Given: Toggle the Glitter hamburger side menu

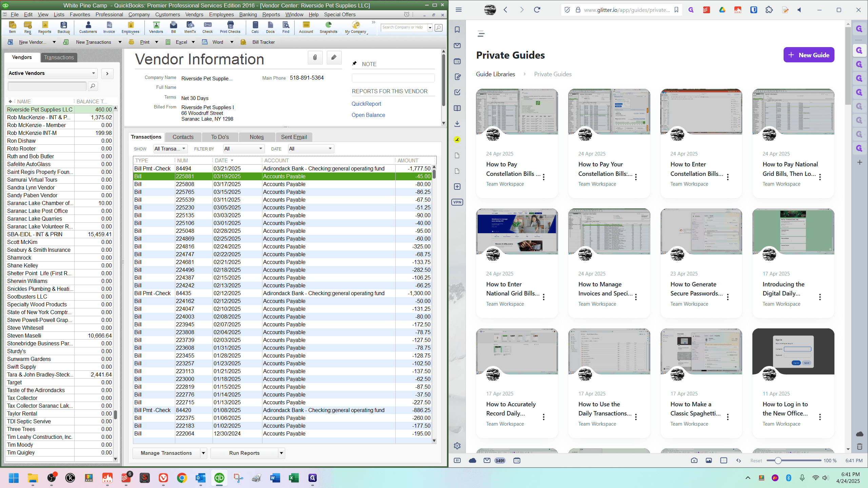Looking at the screenshot, I should (481, 34).
